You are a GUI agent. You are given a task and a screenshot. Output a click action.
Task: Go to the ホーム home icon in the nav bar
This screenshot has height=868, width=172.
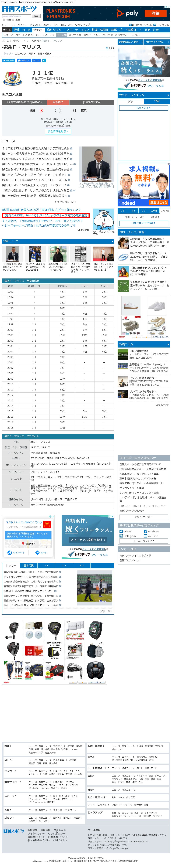click(x=7, y=30)
